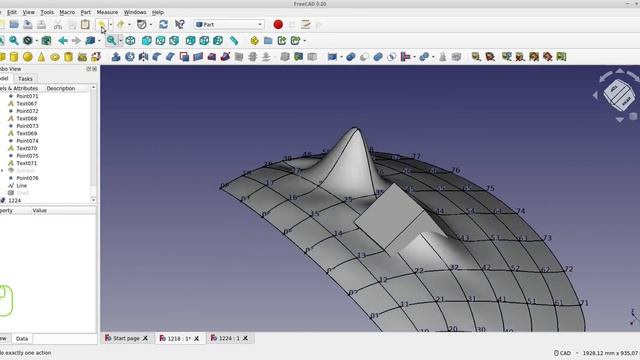Click the red macro record button
Screen dimensions: 640x360
click(x=278, y=24)
